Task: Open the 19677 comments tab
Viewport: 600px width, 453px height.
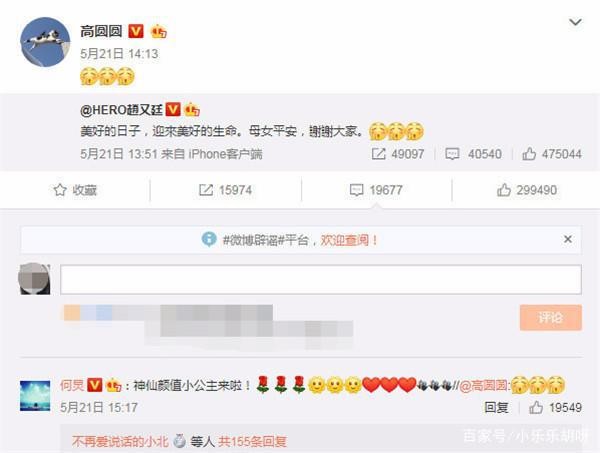Action: point(376,190)
